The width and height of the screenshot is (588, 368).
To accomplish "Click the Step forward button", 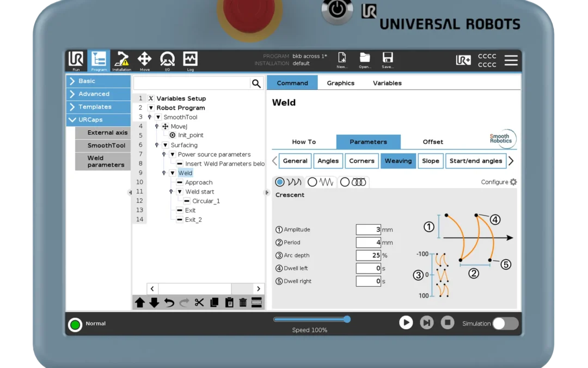I will [427, 323].
